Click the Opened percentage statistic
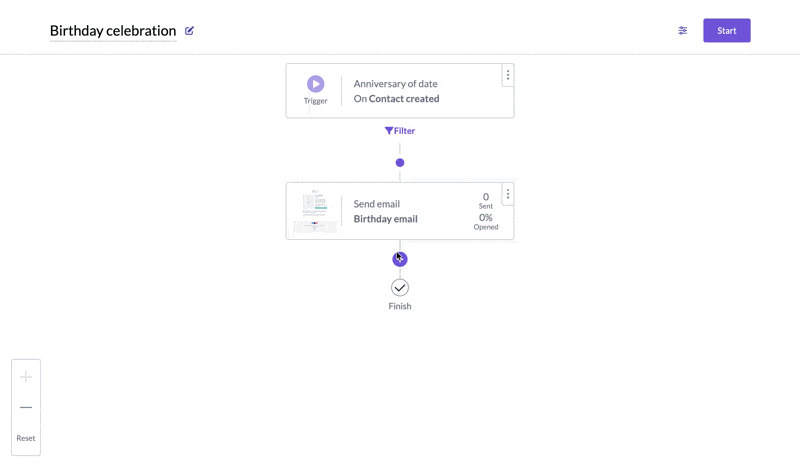 tap(486, 221)
